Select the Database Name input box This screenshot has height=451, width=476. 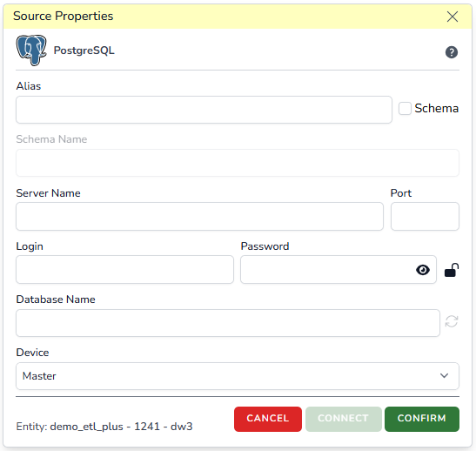pos(228,323)
